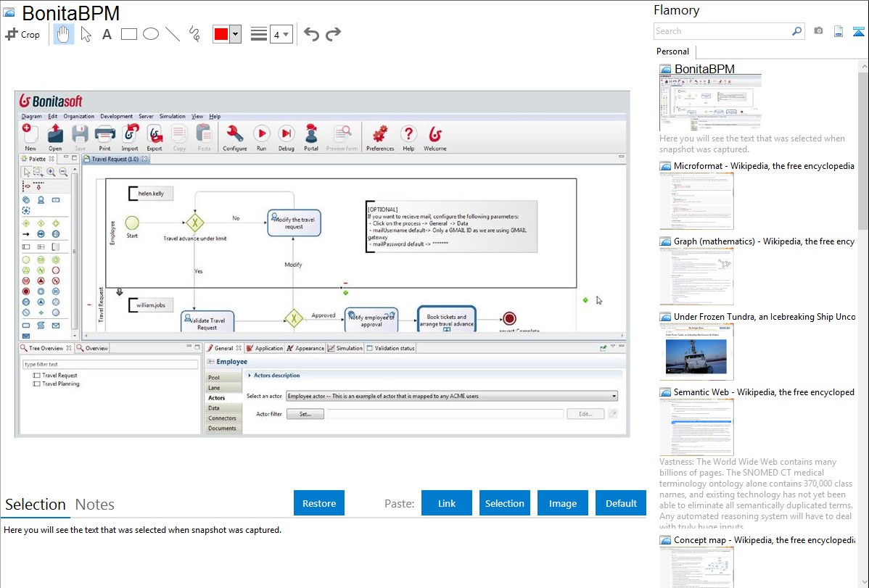The width and height of the screenshot is (869, 588).
Task: Click the camera snapshot icon
Action: (x=818, y=31)
